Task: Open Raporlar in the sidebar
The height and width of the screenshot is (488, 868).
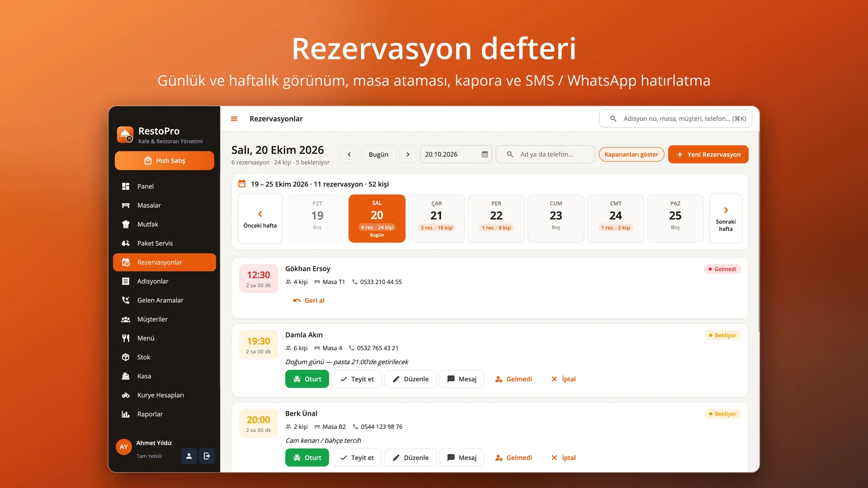Action: point(165,414)
